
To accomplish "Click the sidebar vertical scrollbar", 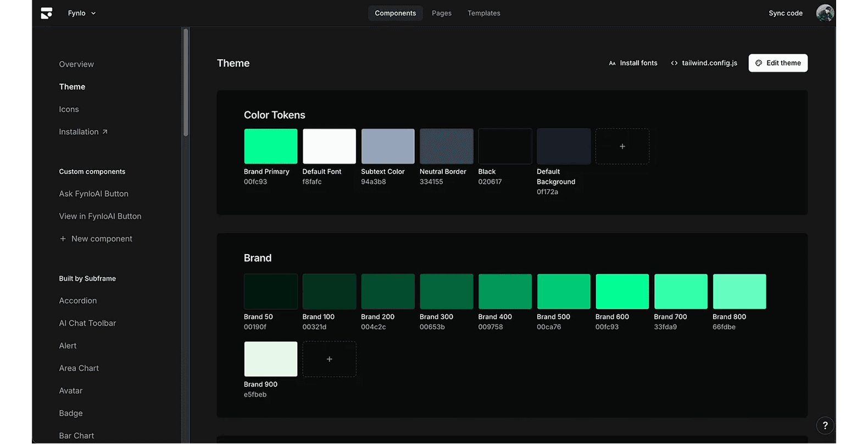I will tap(186, 82).
